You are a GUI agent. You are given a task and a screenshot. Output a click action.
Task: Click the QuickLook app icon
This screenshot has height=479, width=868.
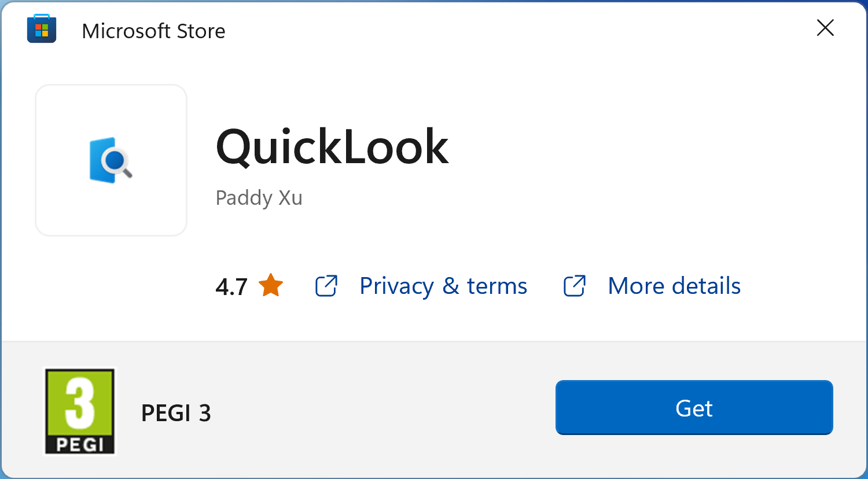tap(111, 160)
